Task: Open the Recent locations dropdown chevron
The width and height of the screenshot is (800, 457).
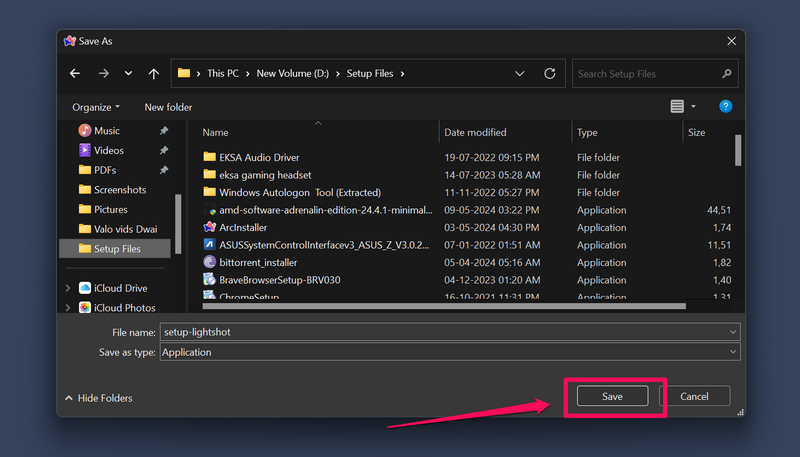Action: [128, 73]
